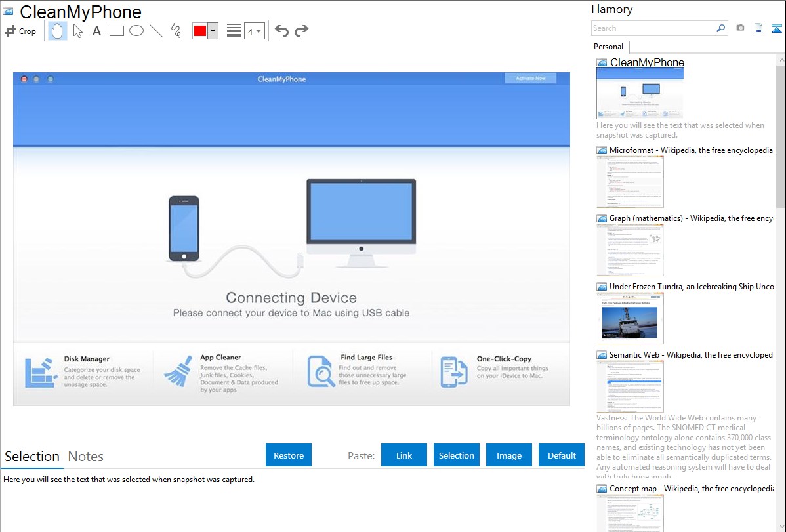The width and height of the screenshot is (786, 532).
Task: Click the Restore button
Action: pos(289,455)
